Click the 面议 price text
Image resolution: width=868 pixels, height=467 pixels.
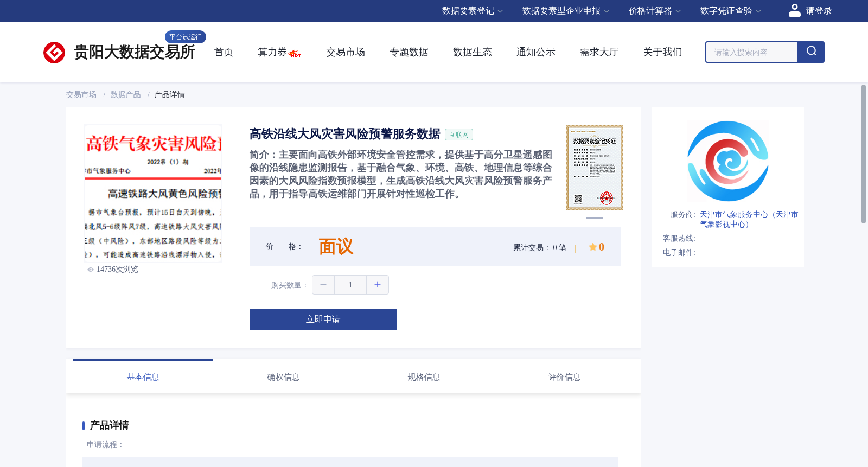[336, 247]
